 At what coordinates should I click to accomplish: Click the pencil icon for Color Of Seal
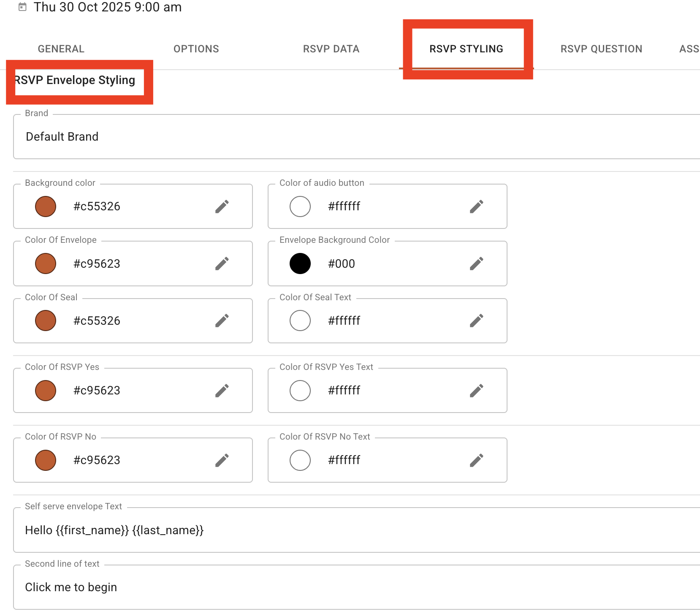click(222, 321)
